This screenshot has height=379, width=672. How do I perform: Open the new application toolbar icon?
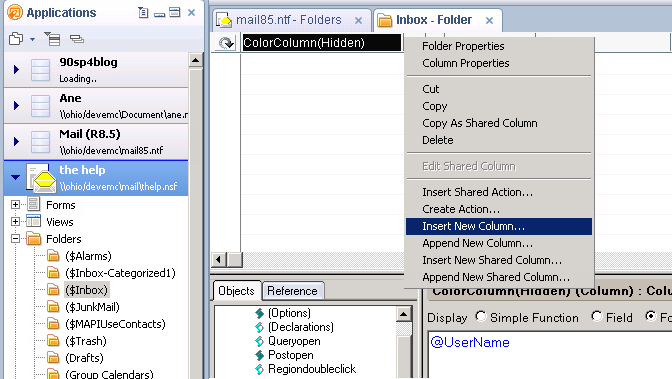pos(16,39)
